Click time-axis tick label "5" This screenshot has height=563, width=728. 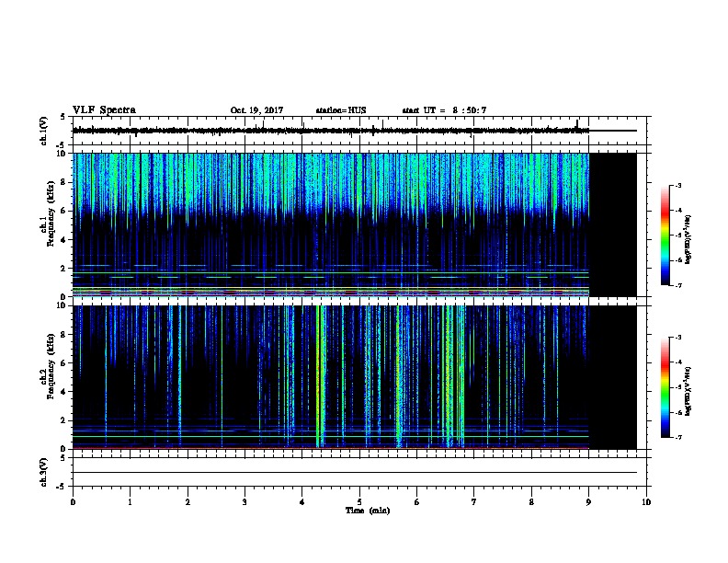[x=359, y=502]
